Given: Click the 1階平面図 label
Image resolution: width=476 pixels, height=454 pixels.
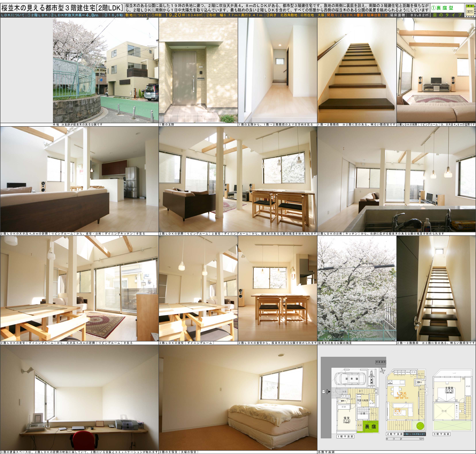Looking at the screenshot, I should pyautogui.click(x=345, y=437).
